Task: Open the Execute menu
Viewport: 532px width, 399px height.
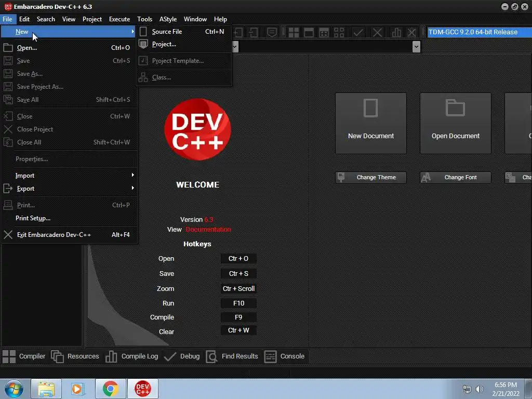Action: 119,19
